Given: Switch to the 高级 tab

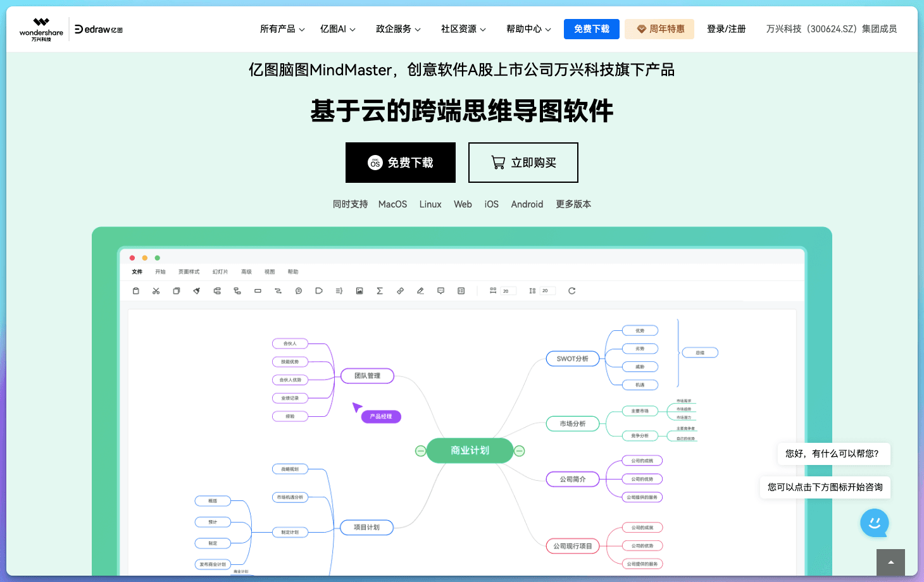Looking at the screenshot, I should pos(246,272).
